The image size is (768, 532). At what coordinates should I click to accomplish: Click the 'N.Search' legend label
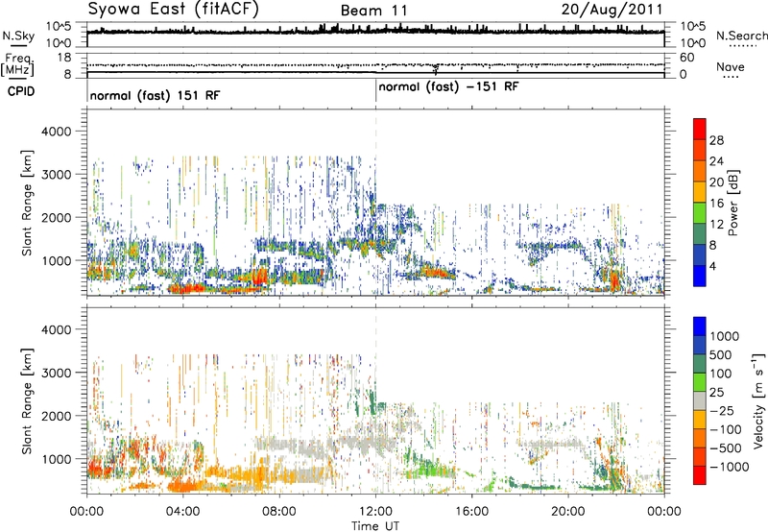(x=742, y=36)
